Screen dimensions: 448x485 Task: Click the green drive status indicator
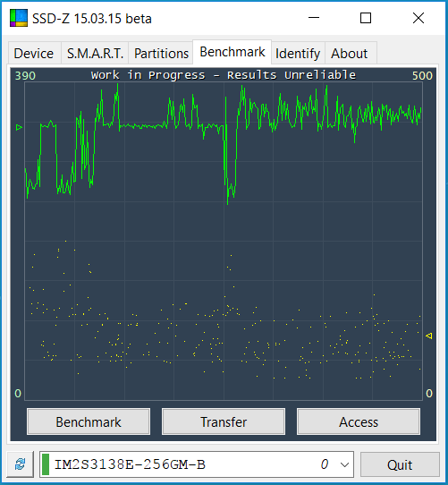coord(46,464)
